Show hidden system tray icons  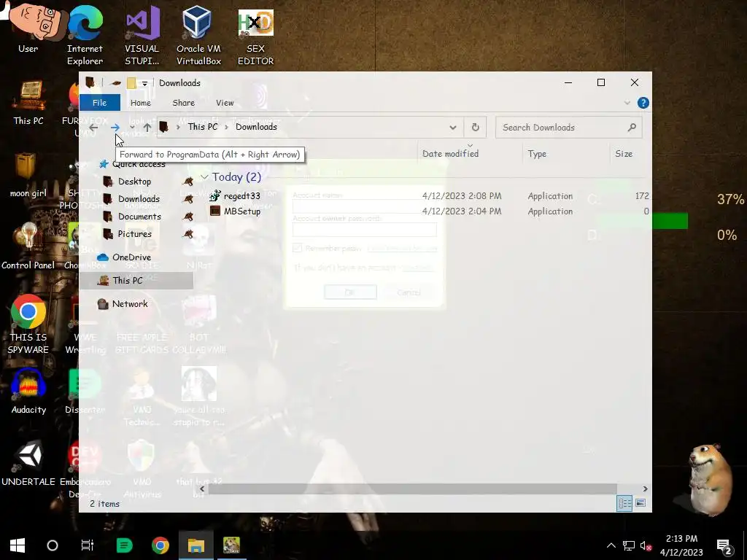pos(611,545)
